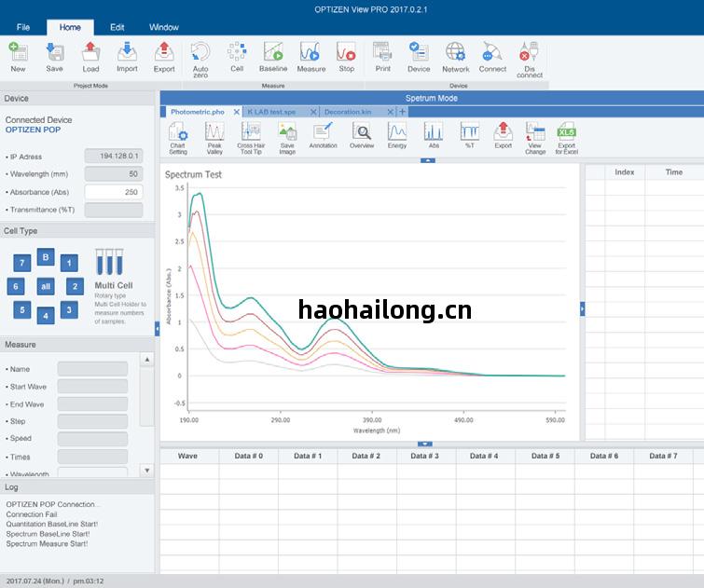Click the Baseline icon in the ribbon

point(273,57)
